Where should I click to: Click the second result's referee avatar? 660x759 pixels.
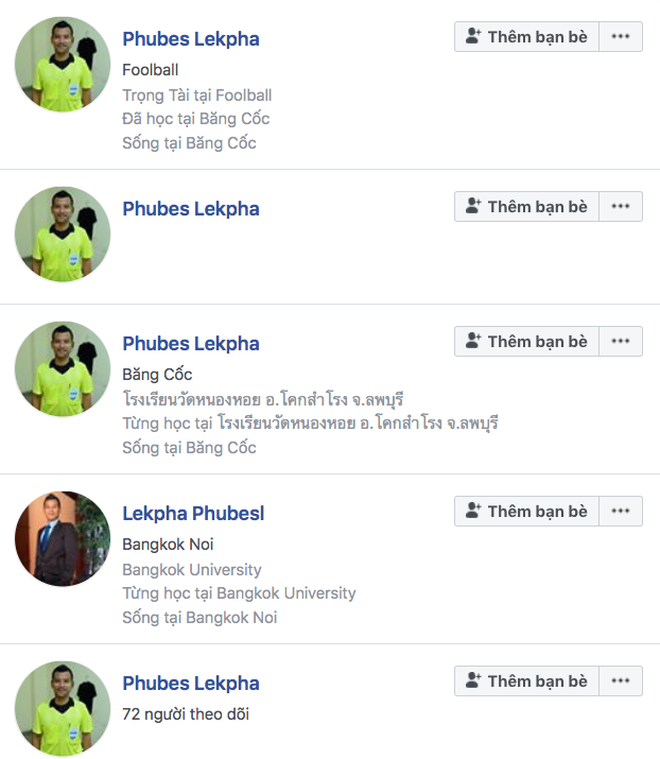pos(62,234)
